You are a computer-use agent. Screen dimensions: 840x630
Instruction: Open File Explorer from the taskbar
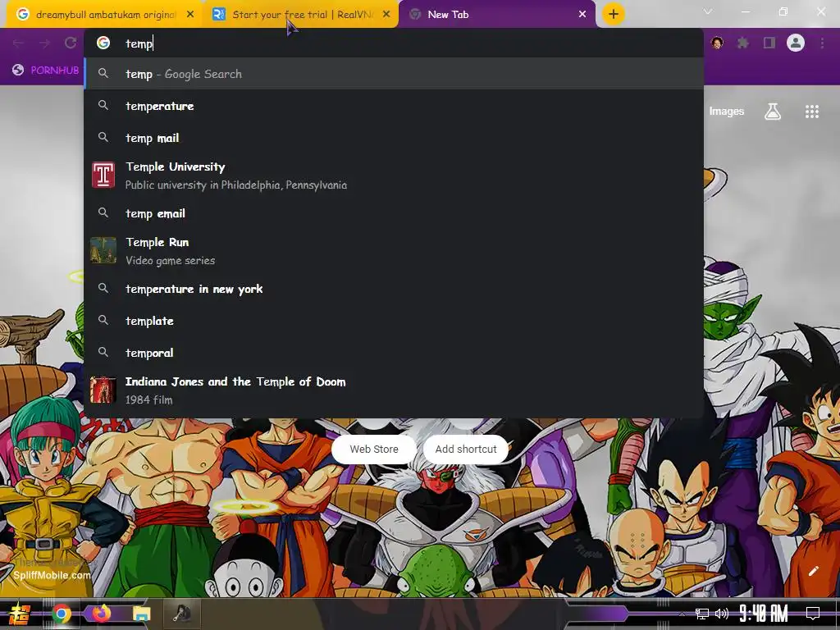tap(142, 614)
